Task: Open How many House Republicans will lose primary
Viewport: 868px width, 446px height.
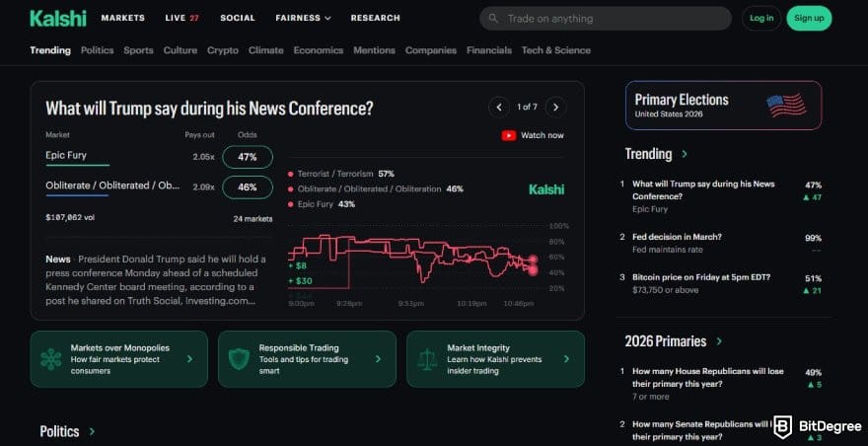Action: (x=720, y=384)
